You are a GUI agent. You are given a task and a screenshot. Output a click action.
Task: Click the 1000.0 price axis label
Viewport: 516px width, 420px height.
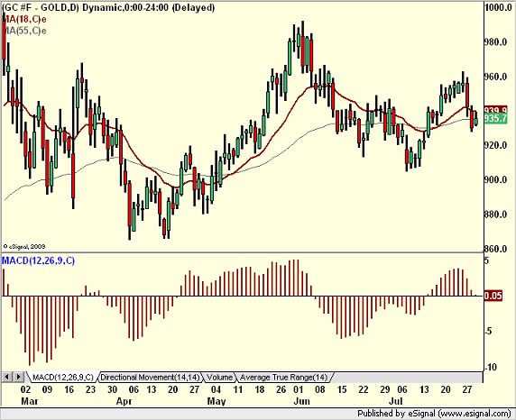(498, 7)
